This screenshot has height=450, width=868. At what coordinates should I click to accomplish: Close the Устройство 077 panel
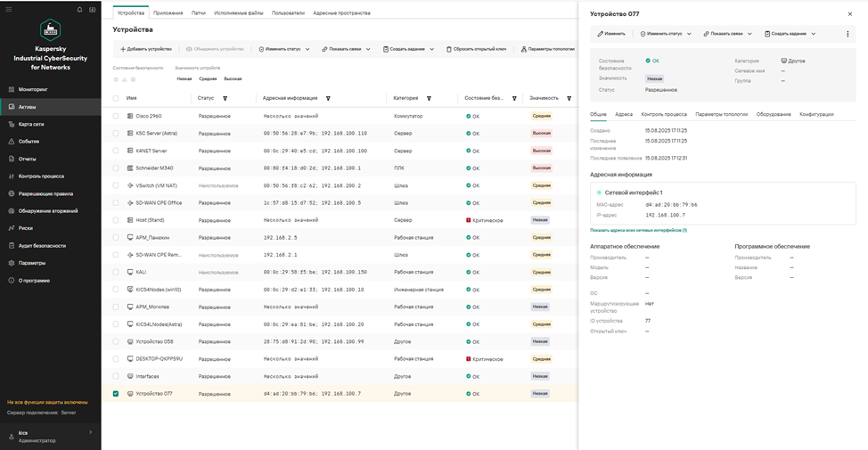(x=850, y=14)
